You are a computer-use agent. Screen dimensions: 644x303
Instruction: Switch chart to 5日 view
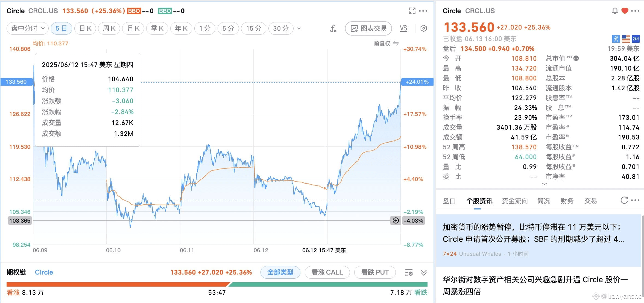coord(61,28)
